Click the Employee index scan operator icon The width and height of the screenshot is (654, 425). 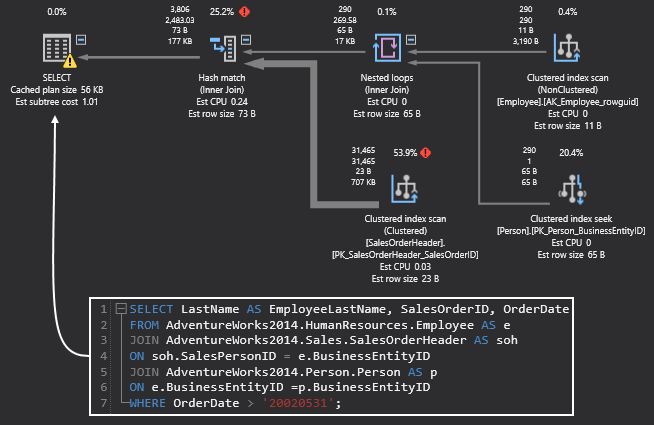[x=567, y=47]
